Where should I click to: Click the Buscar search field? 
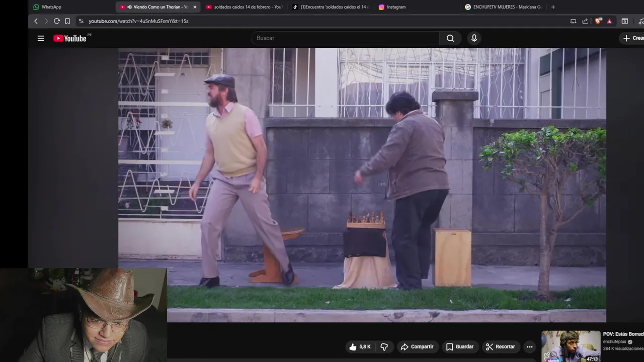(345, 38)
